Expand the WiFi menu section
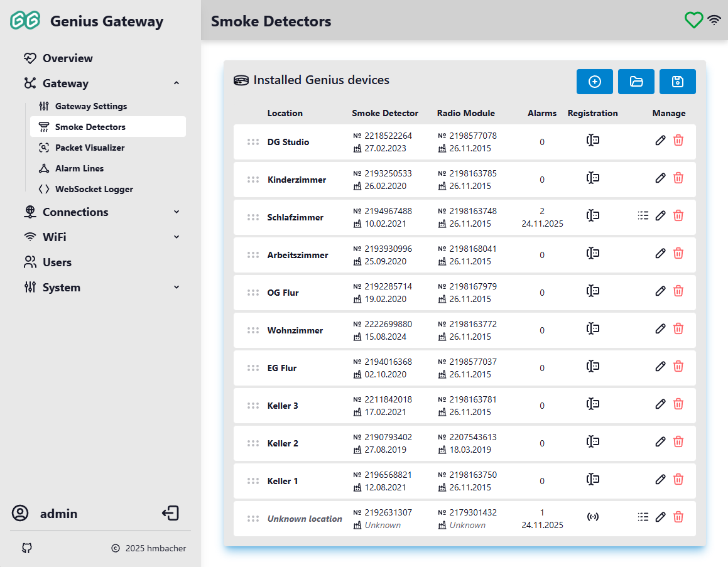The height and width of the screenshot is (567, 728). [176, 237]
